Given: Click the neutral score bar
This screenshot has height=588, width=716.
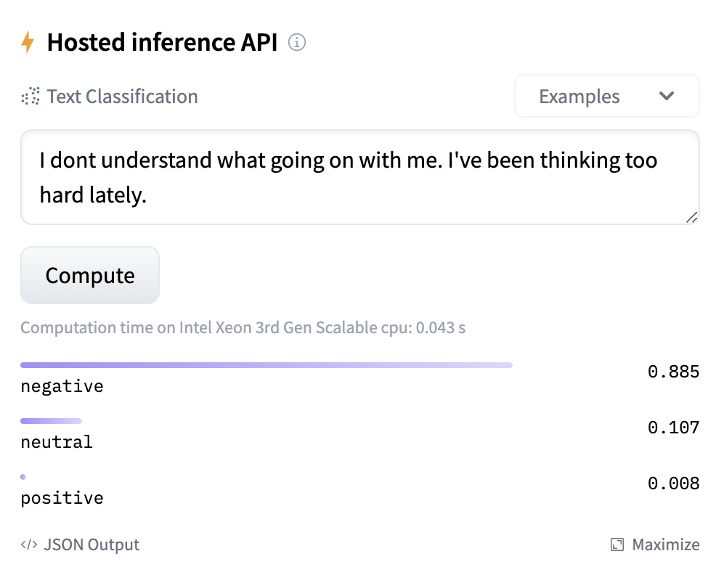Looking at the screenshot, I should click(51, 421).
